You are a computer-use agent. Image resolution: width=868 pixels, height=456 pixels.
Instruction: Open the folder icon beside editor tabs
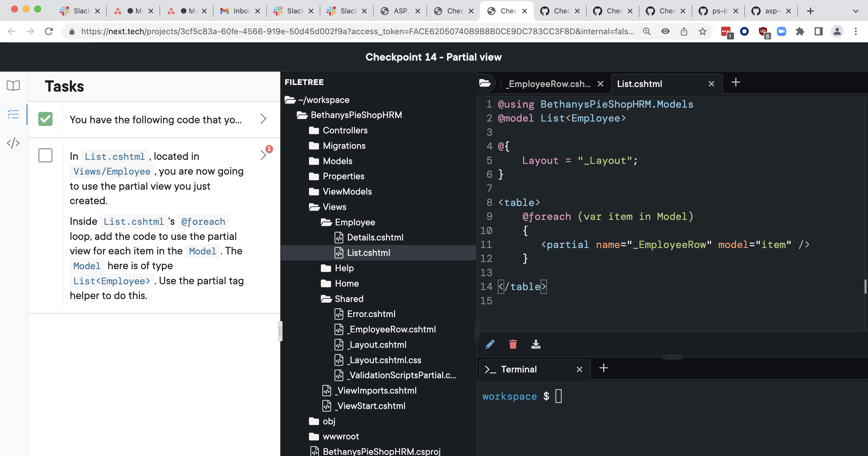(x=485, y=83)
